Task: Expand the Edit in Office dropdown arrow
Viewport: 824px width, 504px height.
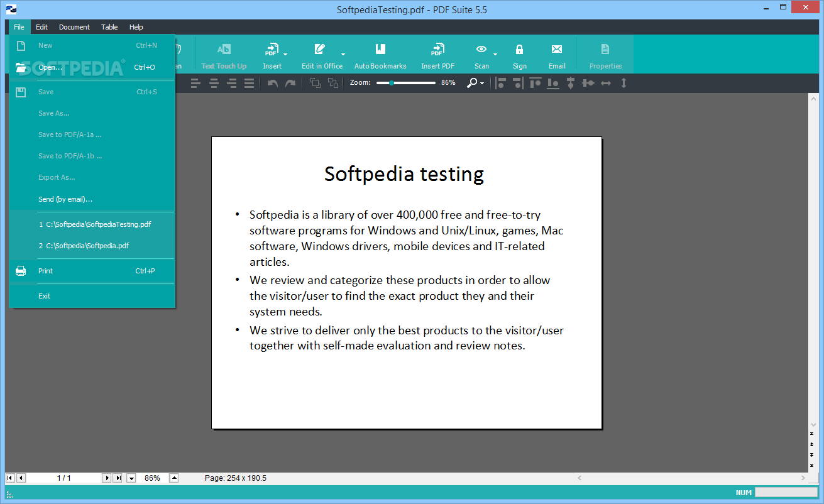Action: (343, 54)
